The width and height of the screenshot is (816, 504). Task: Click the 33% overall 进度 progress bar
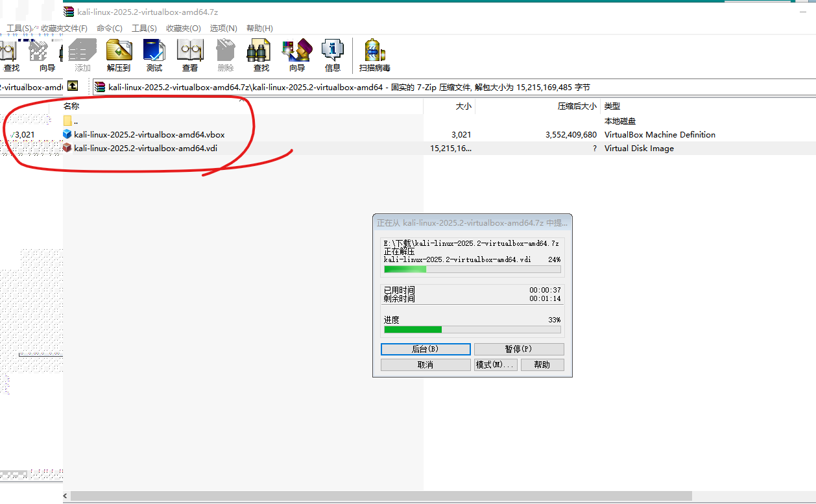(x=472, y=330)
